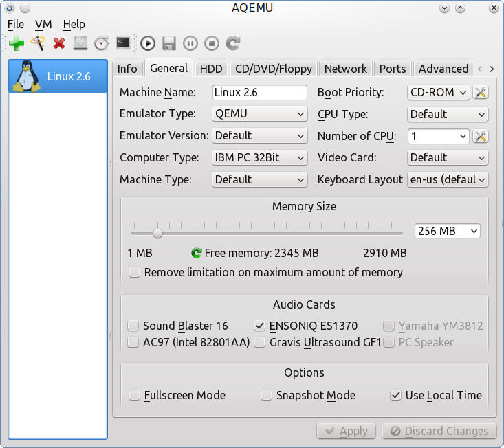Click the reset VM circular arrow icon
The width and height of the screenshot is (504, 448).
coord(232,43)
